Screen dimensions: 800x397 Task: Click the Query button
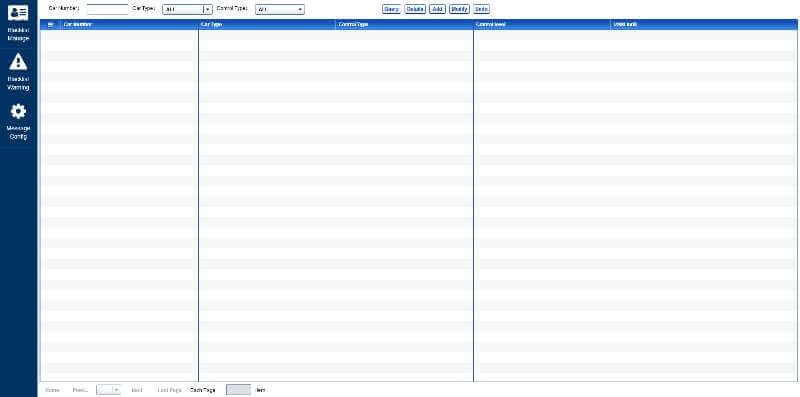391,9
